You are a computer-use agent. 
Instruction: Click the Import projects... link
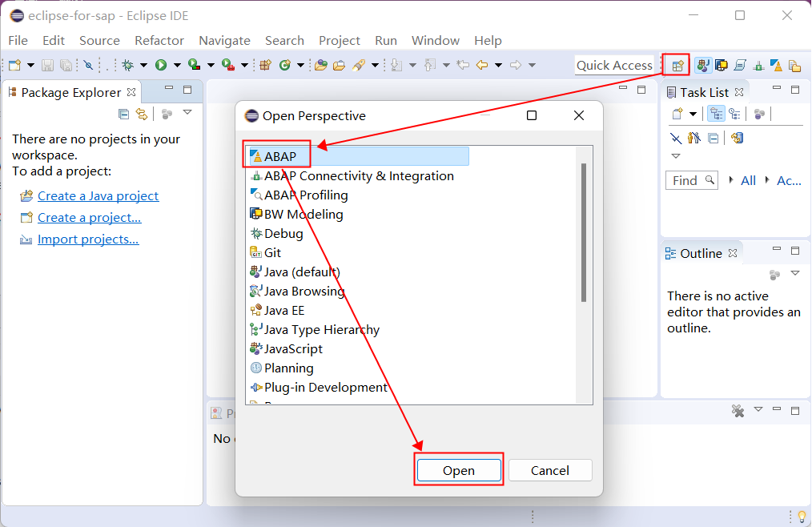pos(88,239)
